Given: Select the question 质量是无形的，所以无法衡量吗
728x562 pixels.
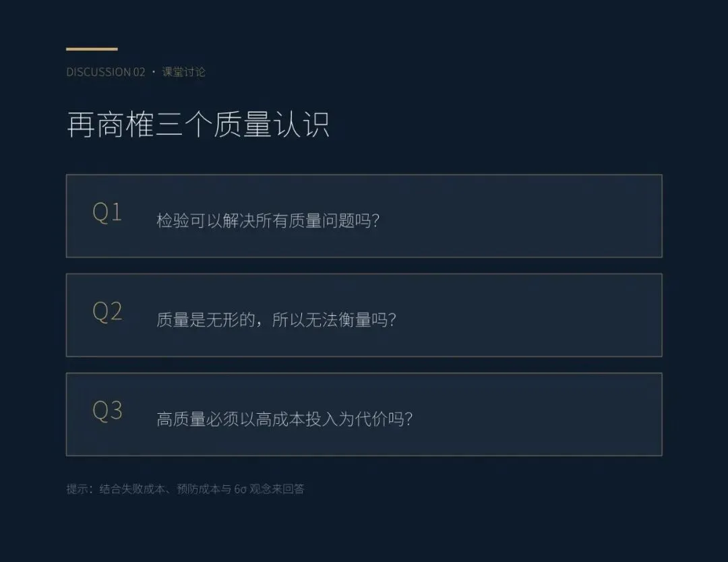Looking at the screenshot, I should tap(276, 320).
